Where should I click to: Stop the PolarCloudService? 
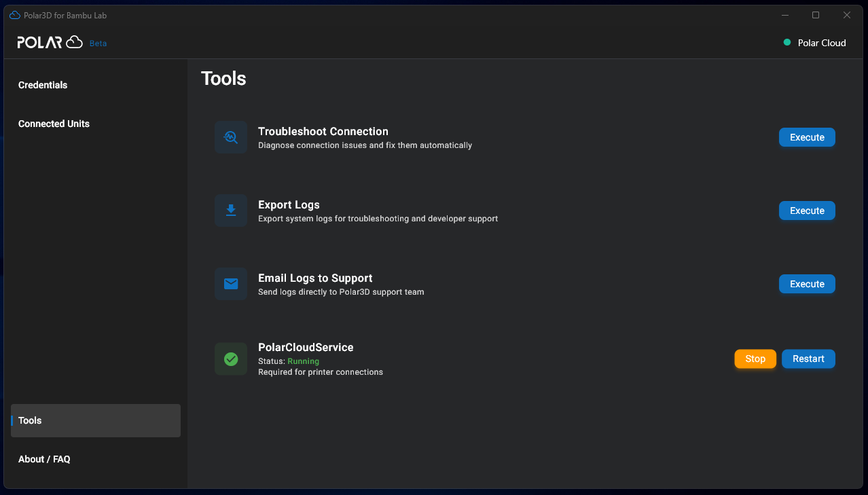[x=755, y=359]
